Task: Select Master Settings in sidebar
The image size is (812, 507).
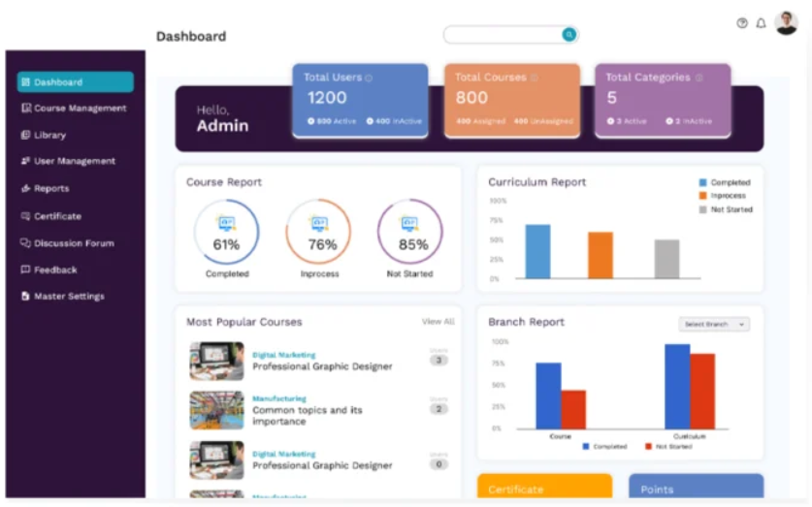Action: tap(69, 297)
